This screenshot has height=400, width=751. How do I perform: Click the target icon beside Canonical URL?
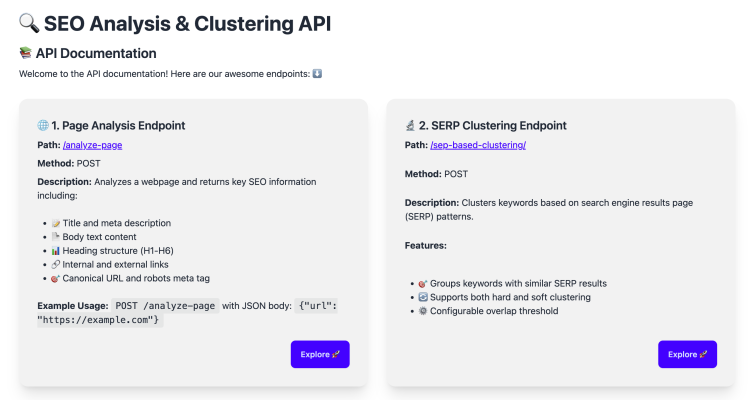(55, 278)
